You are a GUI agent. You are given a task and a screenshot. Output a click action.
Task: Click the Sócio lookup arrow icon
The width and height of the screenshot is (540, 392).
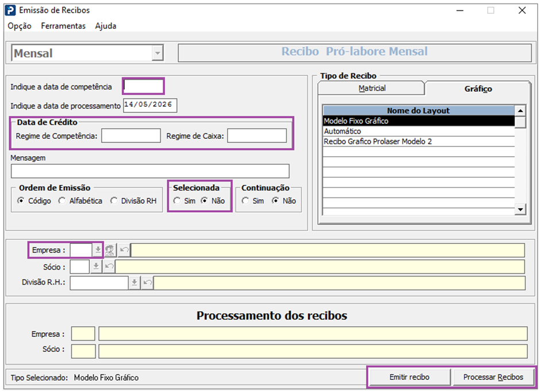[96, 266]
